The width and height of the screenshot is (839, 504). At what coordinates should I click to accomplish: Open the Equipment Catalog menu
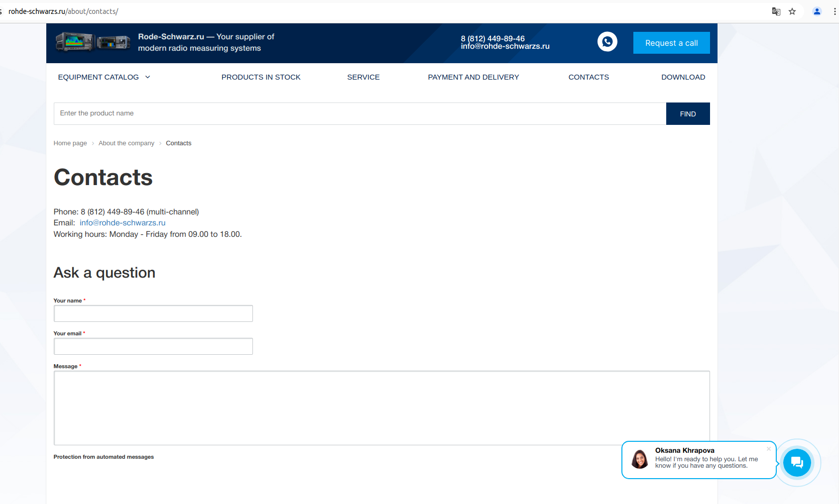pyautogui.click(x=99, y=77)
